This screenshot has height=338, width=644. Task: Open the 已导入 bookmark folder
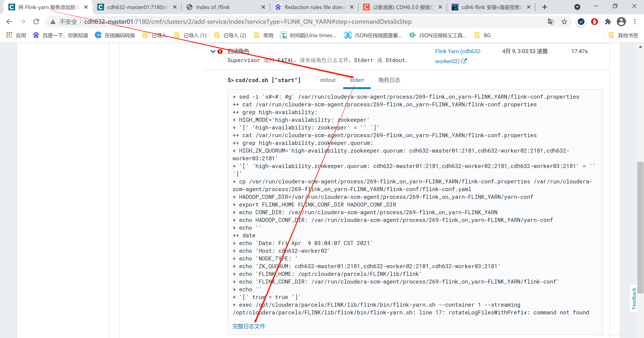pyautogui.click(x=154, y=35)
